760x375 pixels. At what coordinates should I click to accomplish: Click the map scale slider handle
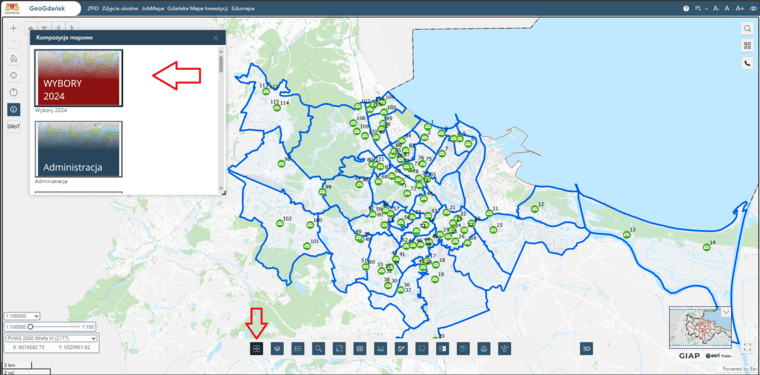click(x=30, y=327)
